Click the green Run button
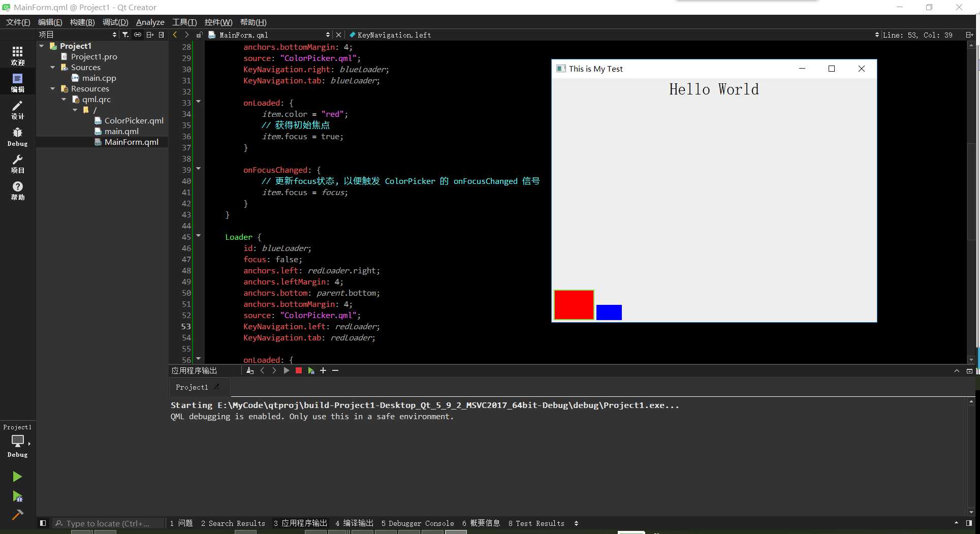Image resolution: width=980 pixels, height=534 pixels. click(x=17, y=477)
